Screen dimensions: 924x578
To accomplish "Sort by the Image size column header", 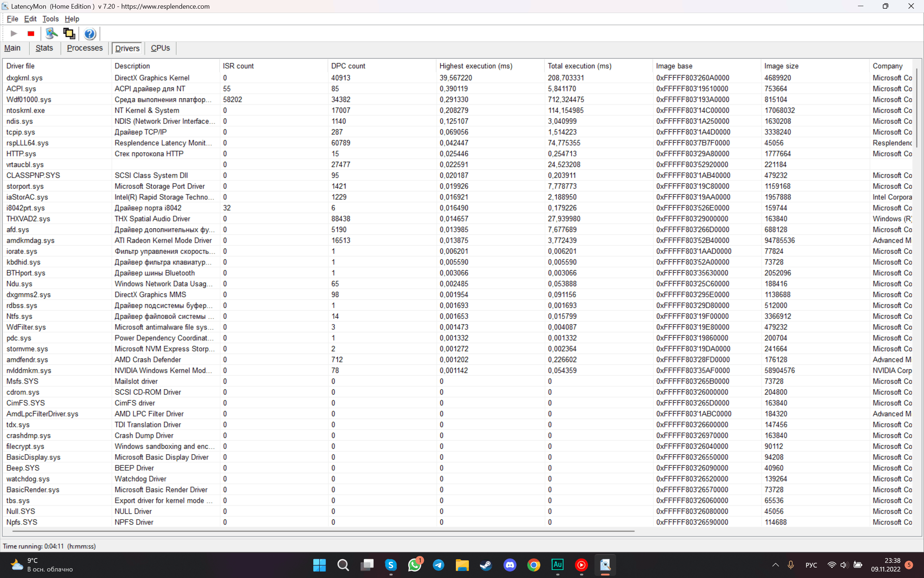I will click(x=815, y=66).
